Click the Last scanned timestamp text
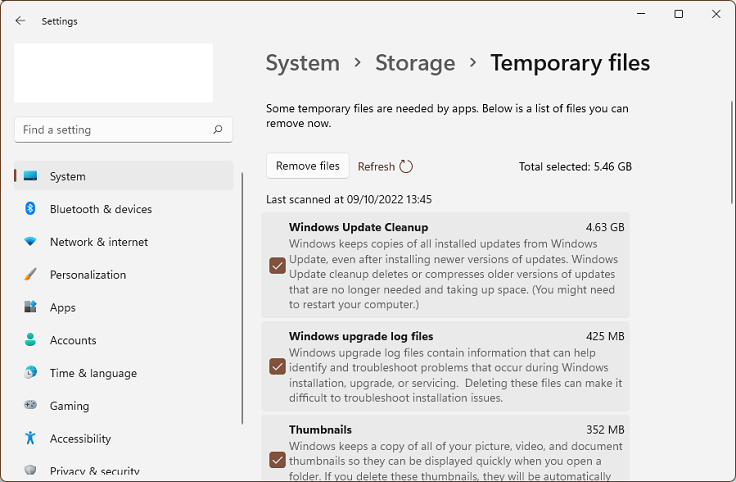 tap(349, 199)
